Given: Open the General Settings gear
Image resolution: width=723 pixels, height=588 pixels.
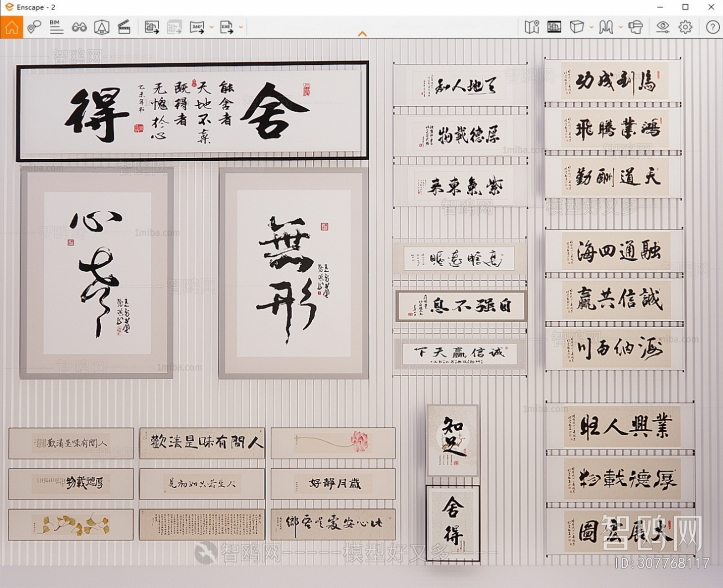Looking at the screenshot, I should (685, 27).
